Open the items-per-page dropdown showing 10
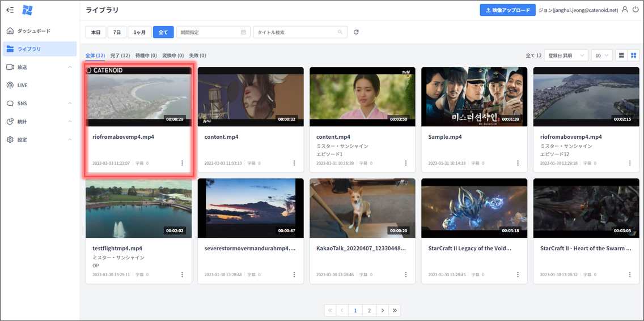This screenshot has width=644, height=321. [601, 55]
